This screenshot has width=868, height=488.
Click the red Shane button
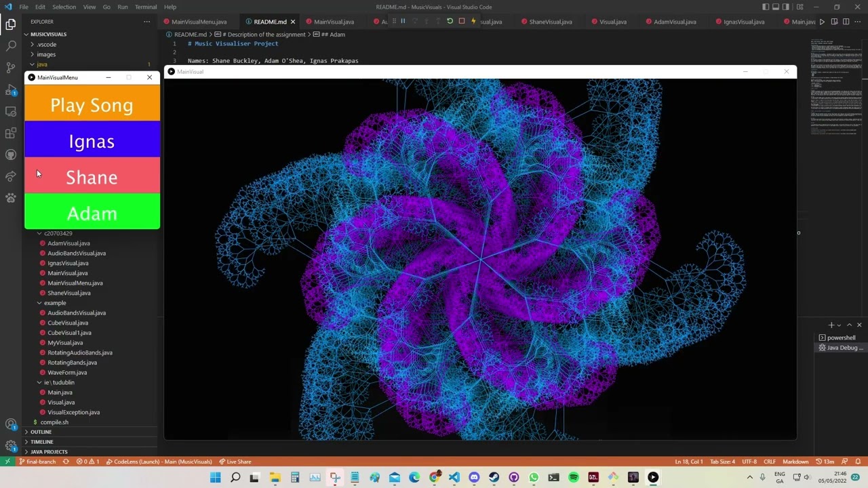pos(92,175)
